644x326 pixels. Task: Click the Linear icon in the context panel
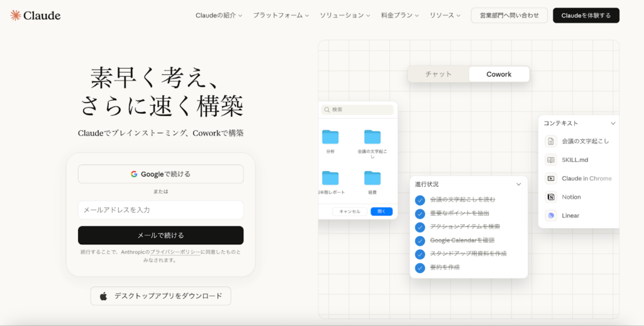(551, 215)
